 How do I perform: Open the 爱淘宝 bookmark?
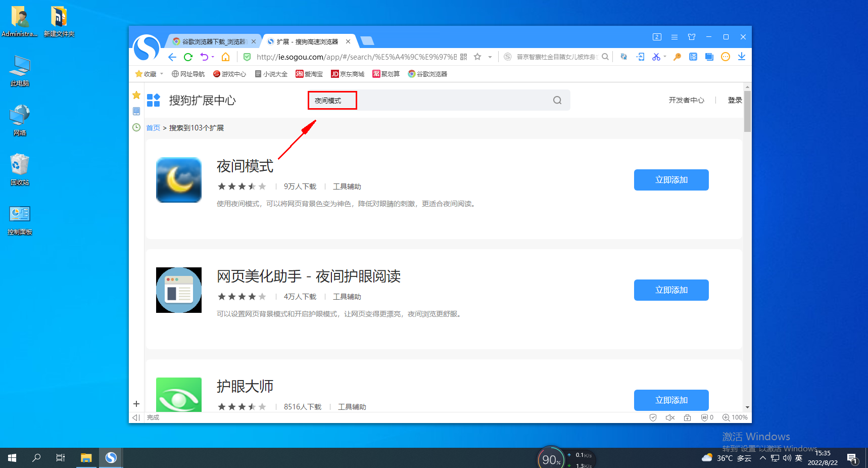coord(309,74)
